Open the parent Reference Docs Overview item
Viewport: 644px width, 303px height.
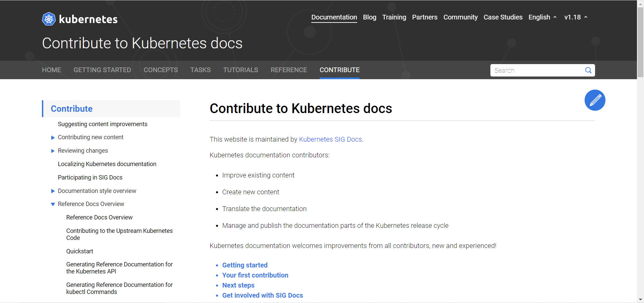coord(91,204)
